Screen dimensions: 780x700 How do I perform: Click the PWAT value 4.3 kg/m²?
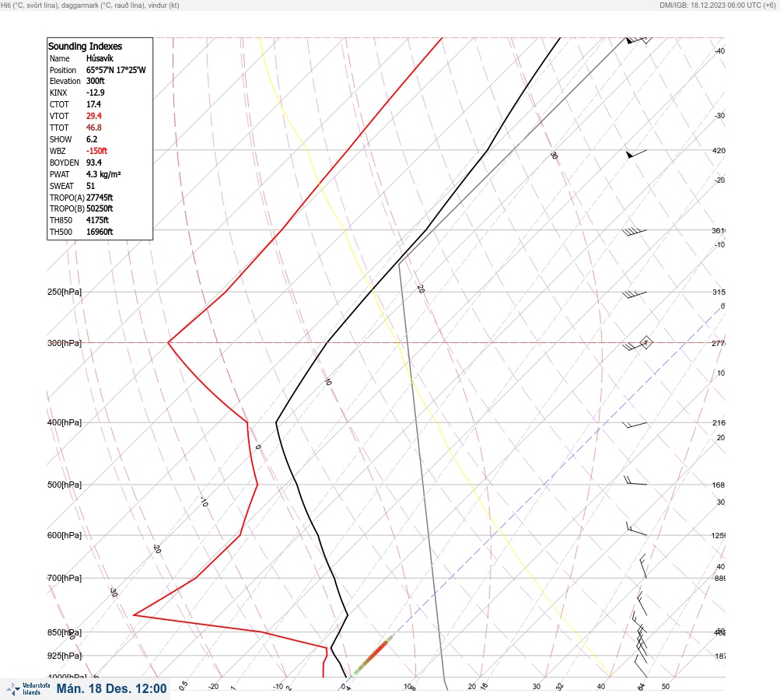pyautogui.click(x=103, y=174)
